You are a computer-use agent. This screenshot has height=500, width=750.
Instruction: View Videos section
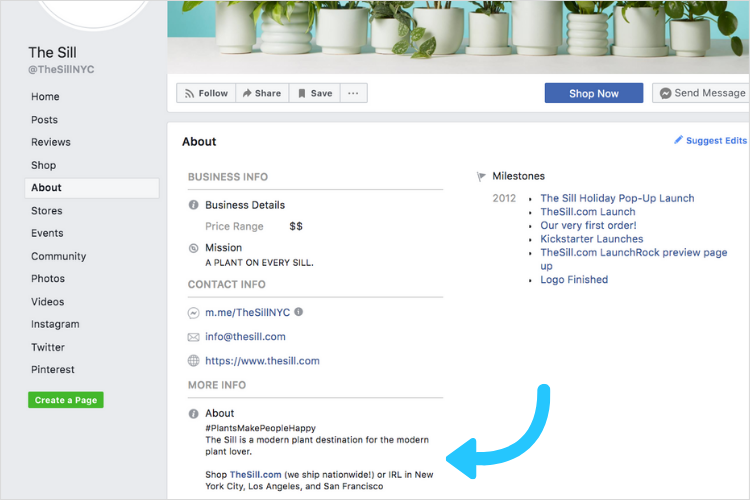click(x=48, y=302)
